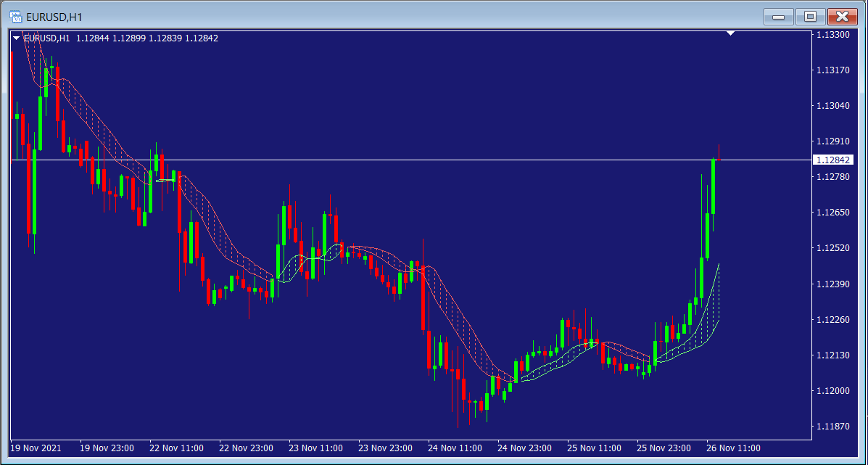
Task: Select the 1.13300 price scale label
Action: coord(832,35)
